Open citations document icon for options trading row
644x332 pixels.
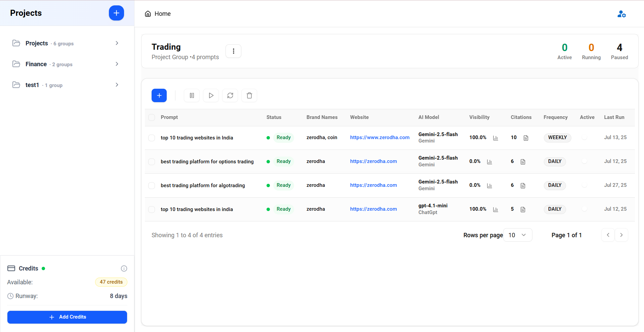[x=523, y=162]
